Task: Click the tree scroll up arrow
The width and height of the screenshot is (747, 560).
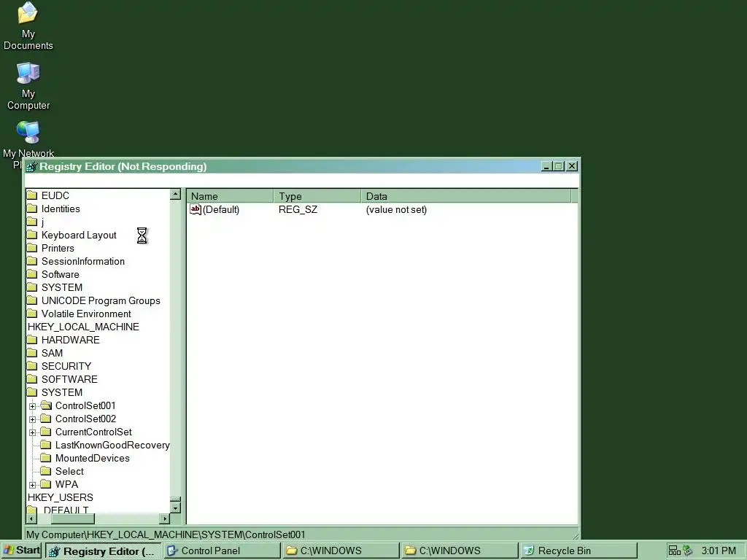Action: pos(175,194)
